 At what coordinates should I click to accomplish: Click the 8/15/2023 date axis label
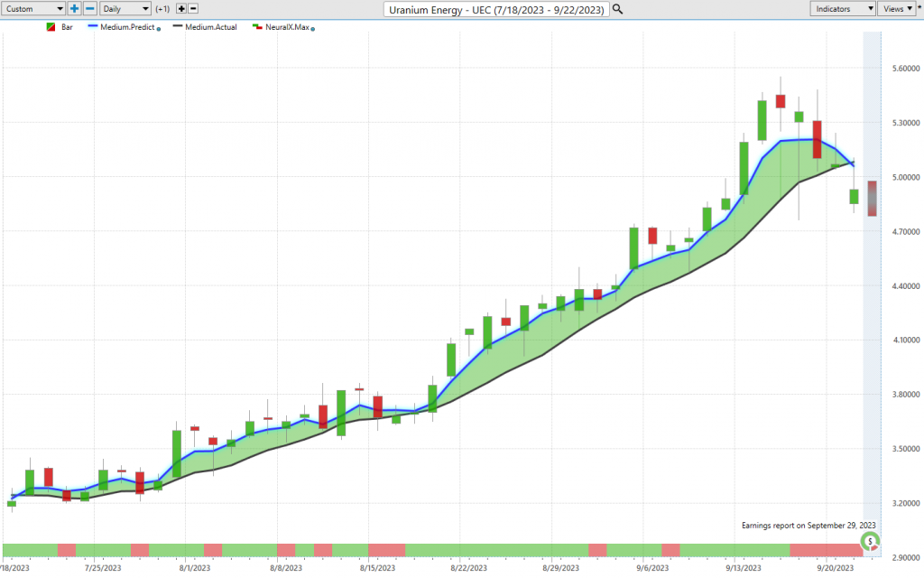pyautogui.click(x=377, y=568)
